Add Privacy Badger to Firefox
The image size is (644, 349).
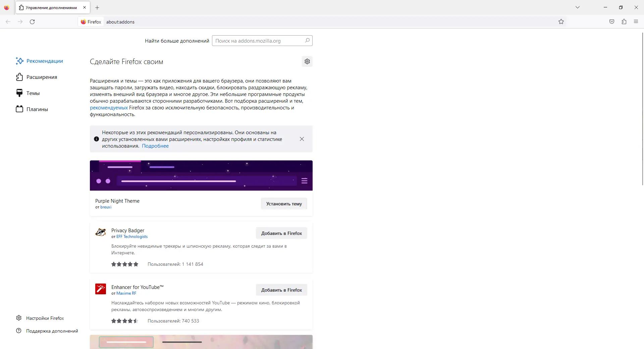pos(282,233)
